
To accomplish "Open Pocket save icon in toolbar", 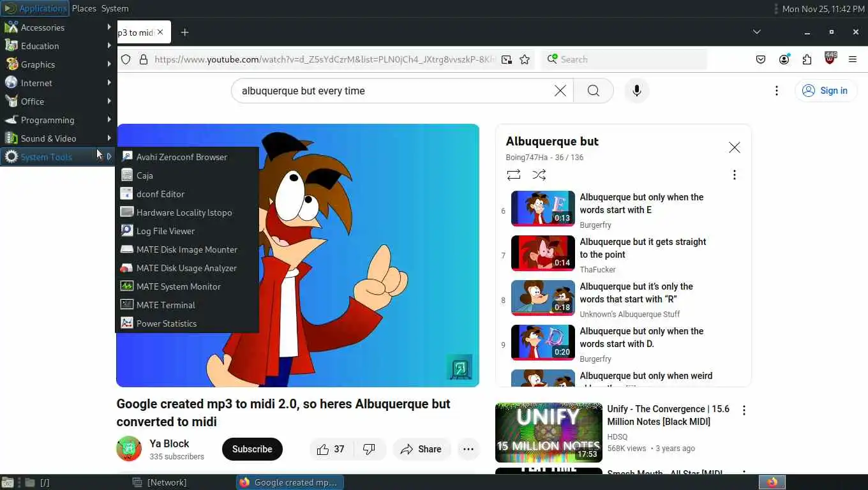I will click(761, 59).
